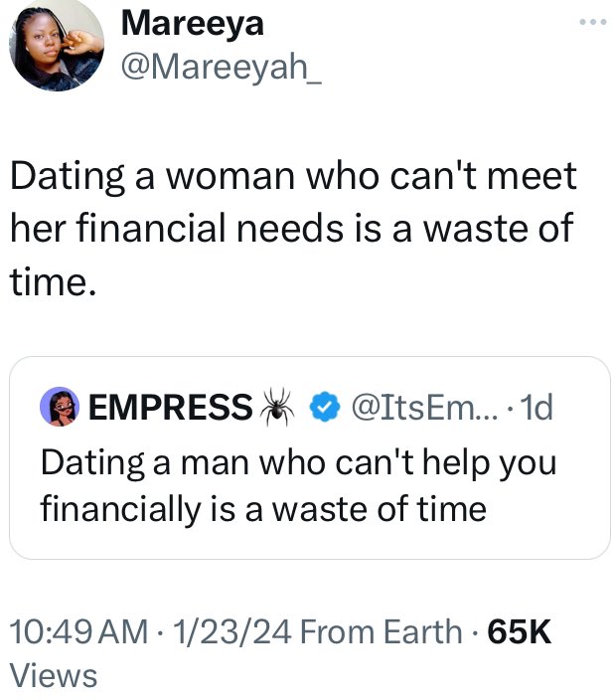Click the 65K view count
Viewport: 614px width, 700px height.
(517, 631)
